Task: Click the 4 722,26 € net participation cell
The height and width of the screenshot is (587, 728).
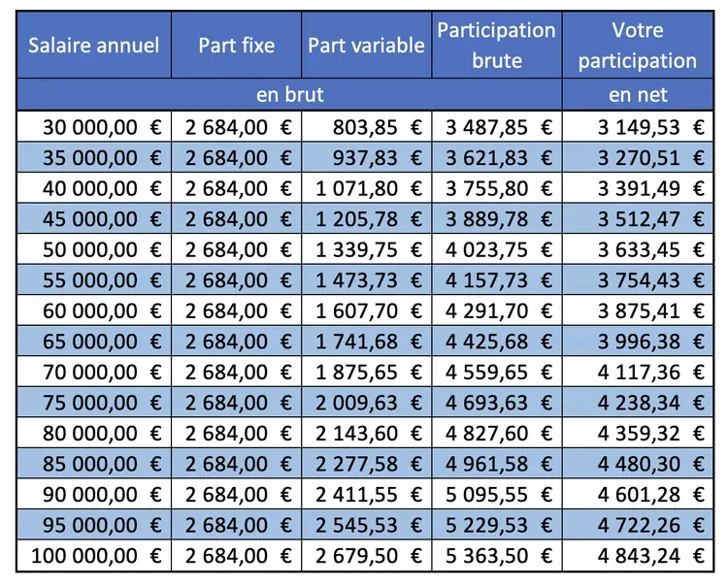Action: click(x=637, y=526)
